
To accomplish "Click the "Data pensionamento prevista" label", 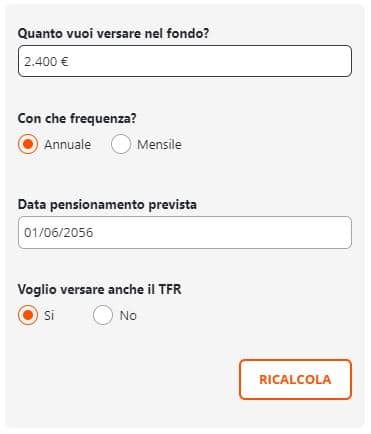I will point(107,204).
